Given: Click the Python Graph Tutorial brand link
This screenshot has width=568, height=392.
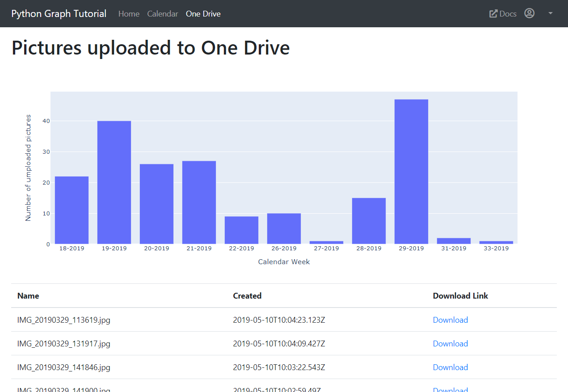Looking at the screenshot, I should [59, 14].
